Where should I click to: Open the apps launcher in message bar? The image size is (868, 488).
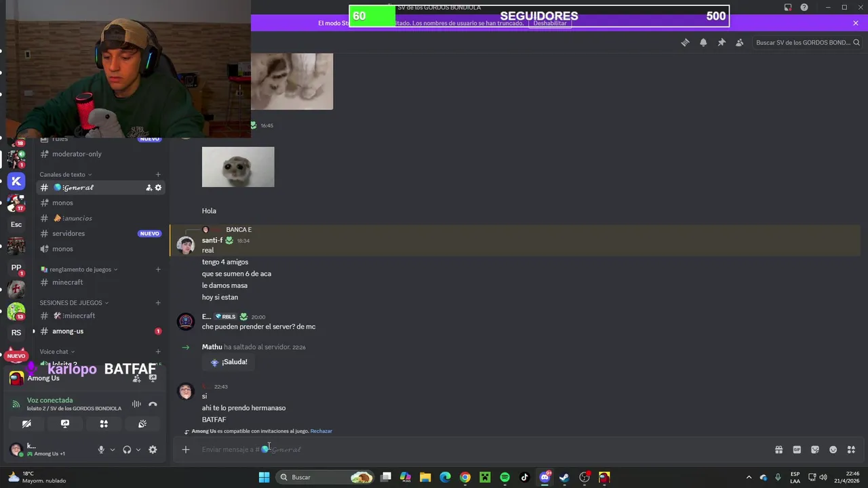tap(851, 449)
